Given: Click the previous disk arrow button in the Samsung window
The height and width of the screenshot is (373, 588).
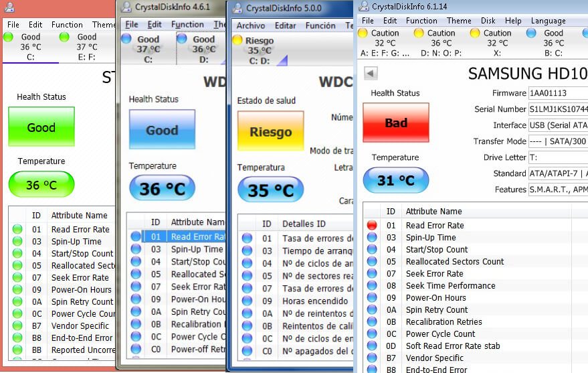Looking at the screenshot, I should (371, 73).
